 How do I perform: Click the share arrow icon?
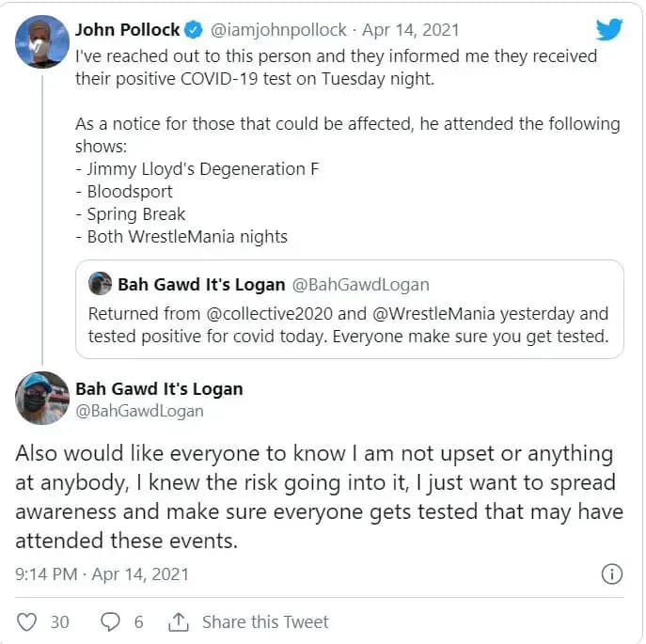point(179,621)
